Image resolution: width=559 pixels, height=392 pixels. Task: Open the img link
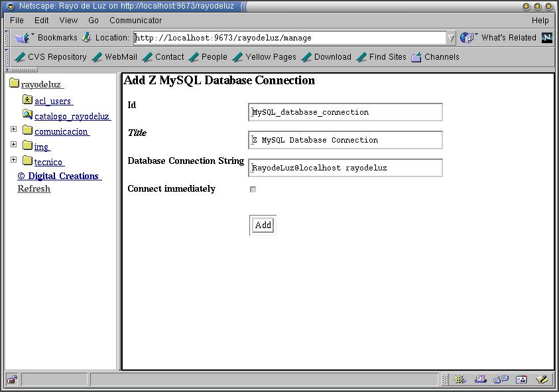[x=41, y=147]
